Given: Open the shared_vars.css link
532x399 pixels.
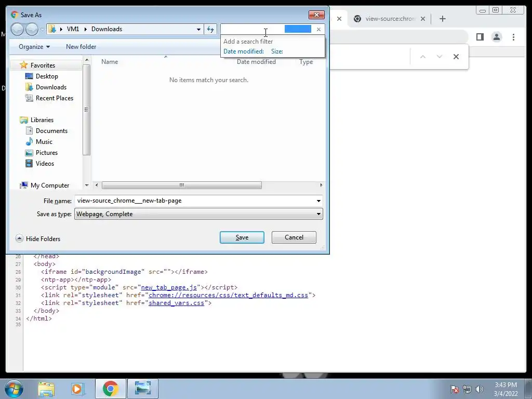Looking at the screenshot, I should click(177, 303).
